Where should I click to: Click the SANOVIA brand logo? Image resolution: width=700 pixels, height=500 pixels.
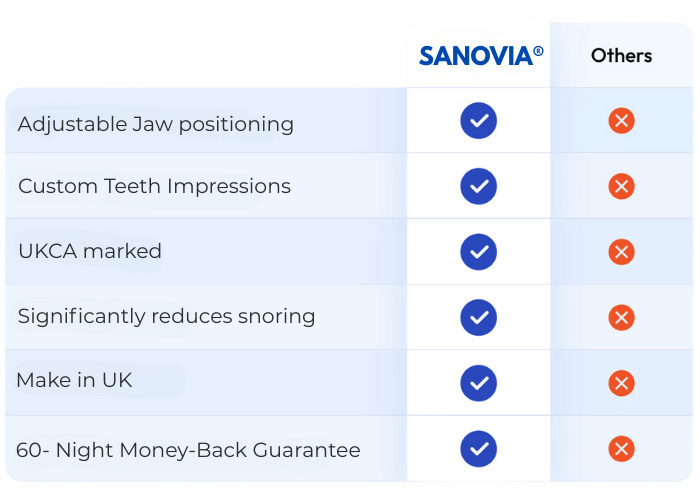pyautogui.click(x=481, y=56)
